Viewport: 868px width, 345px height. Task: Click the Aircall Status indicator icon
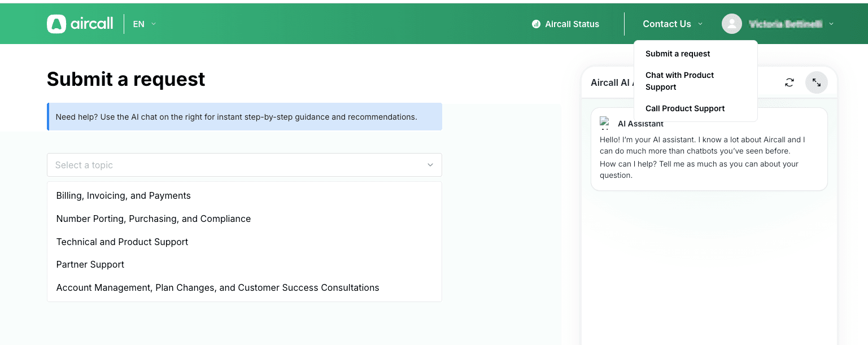(536, 24)
